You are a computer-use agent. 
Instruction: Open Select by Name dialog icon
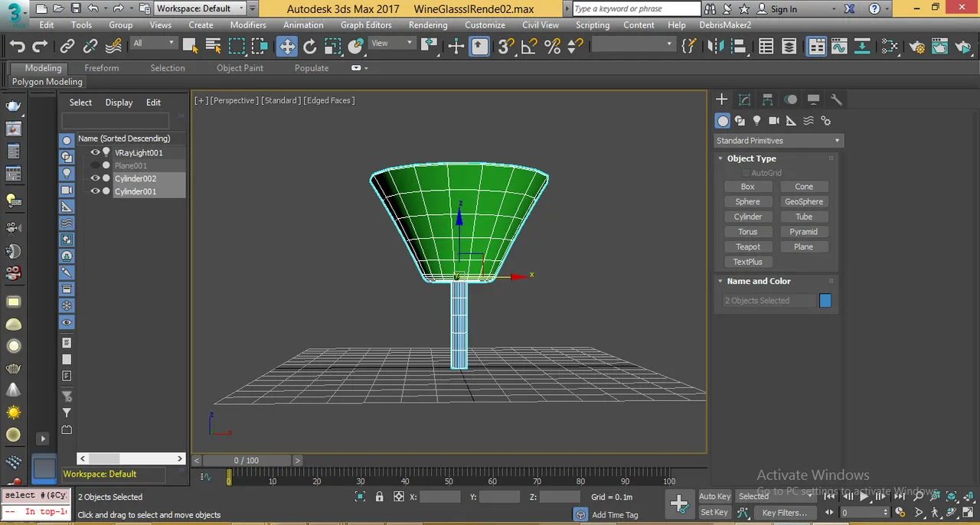click(214, 47)
